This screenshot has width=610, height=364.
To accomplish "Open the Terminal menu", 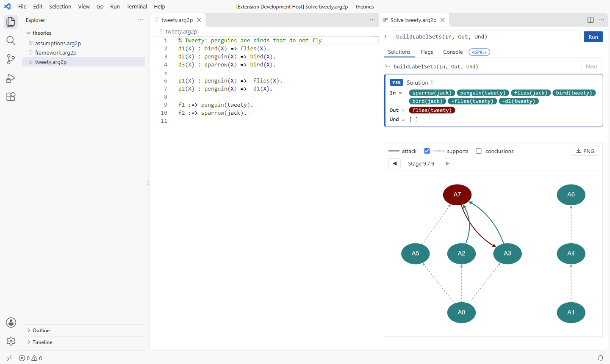I will click(x=137, y=6).
